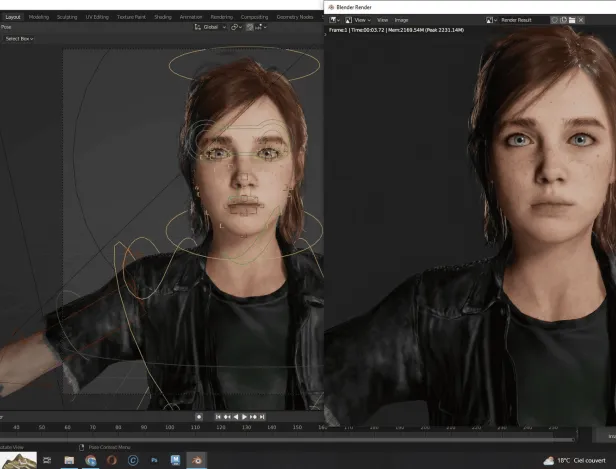
Task: Click frame 100 on the timeline ruler
Action: tap(169, 427)
